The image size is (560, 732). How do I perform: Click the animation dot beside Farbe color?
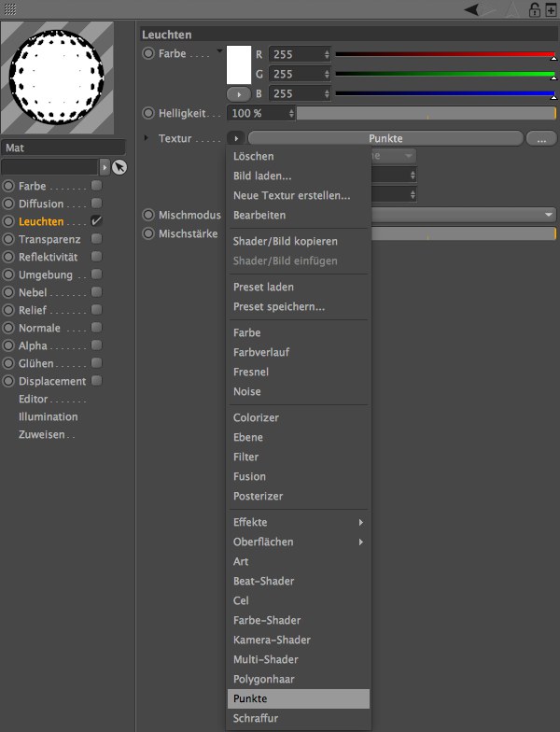[x=148, y=53]
